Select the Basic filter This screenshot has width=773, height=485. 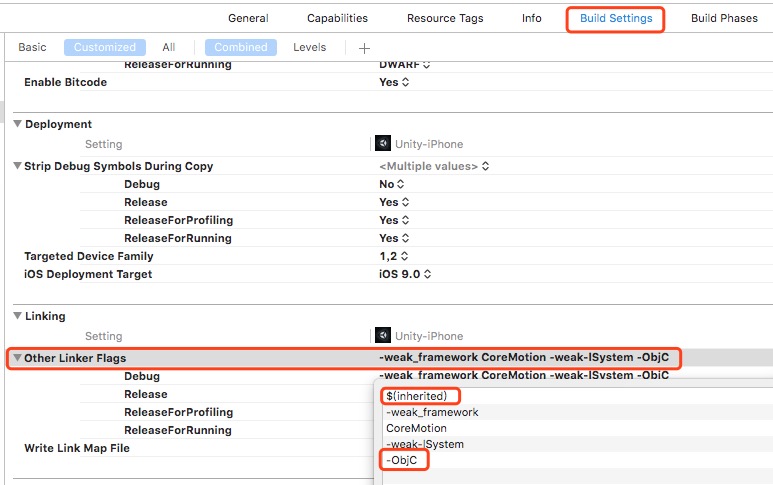tap(32, 47)
